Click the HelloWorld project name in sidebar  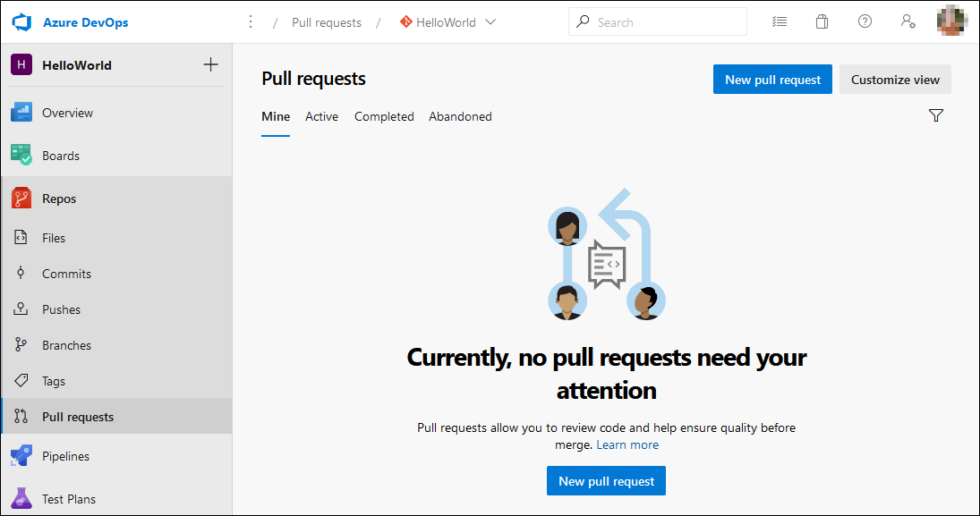click(x=77, y=65)
